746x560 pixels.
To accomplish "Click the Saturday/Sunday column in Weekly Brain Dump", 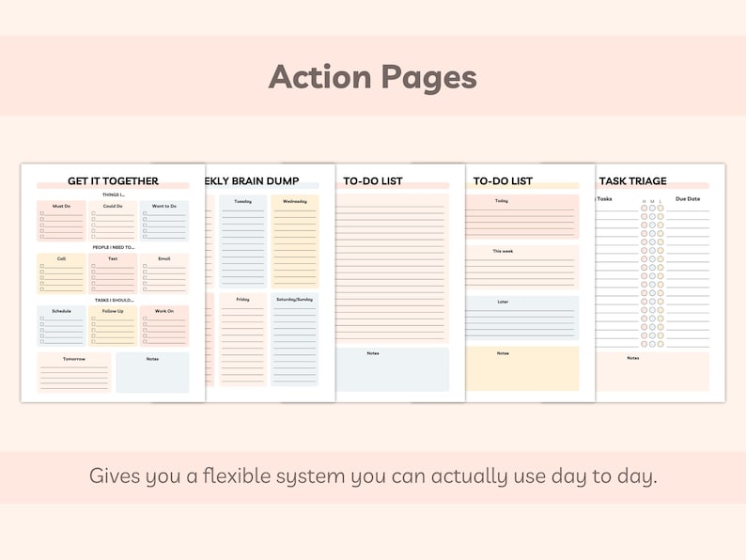I will pyautogui.click(x=295, y=339).
